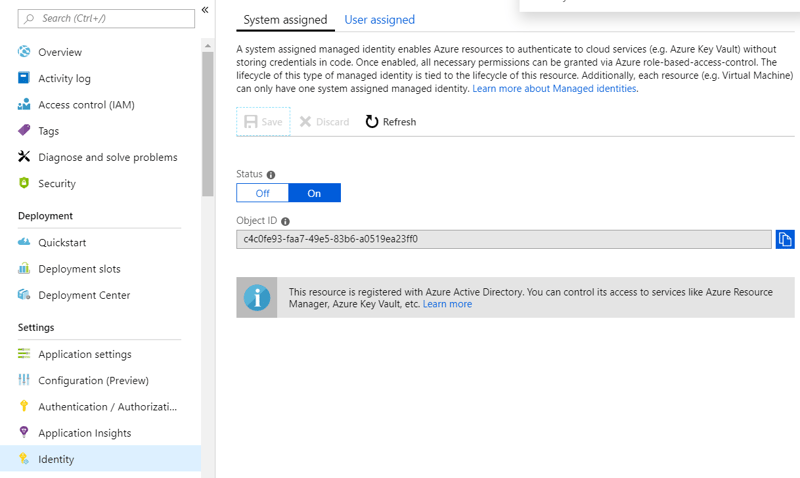Open Learn more about Managed identities link
The height and width of the screenshot is (478, 800).
[x=554, y=88]
